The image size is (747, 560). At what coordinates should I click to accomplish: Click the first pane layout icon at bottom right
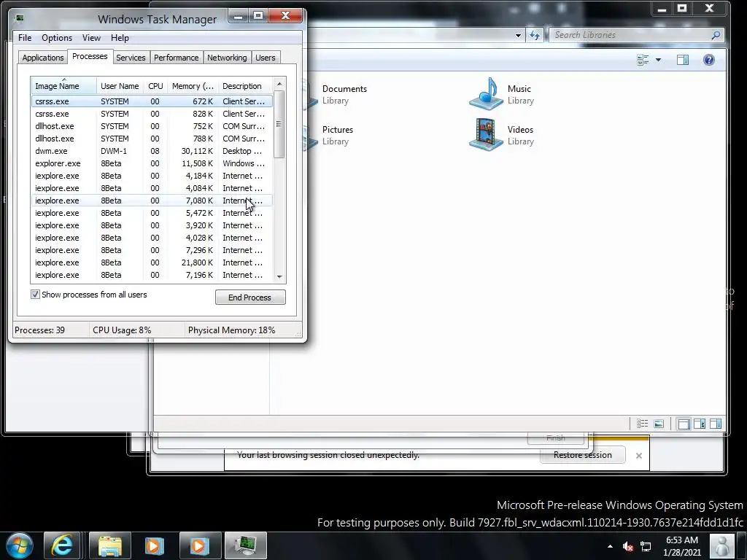click(x=684, y=424)
